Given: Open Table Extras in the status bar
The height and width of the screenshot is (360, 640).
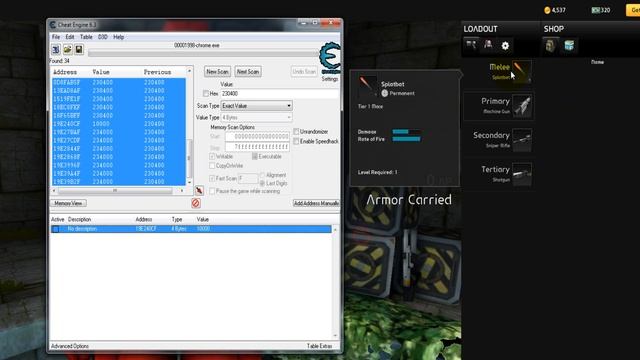Looking at the screenshot, I should click(320, 346).
